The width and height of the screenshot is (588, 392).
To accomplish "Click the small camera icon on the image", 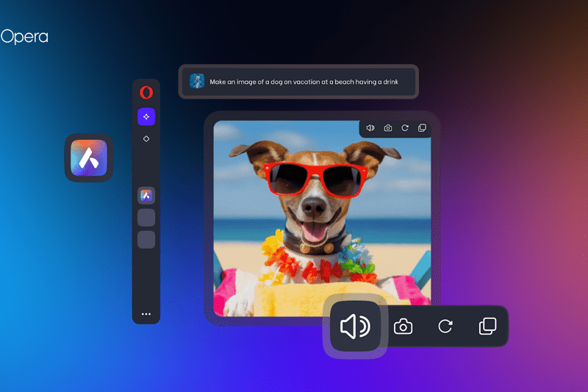I will [387, 128].
